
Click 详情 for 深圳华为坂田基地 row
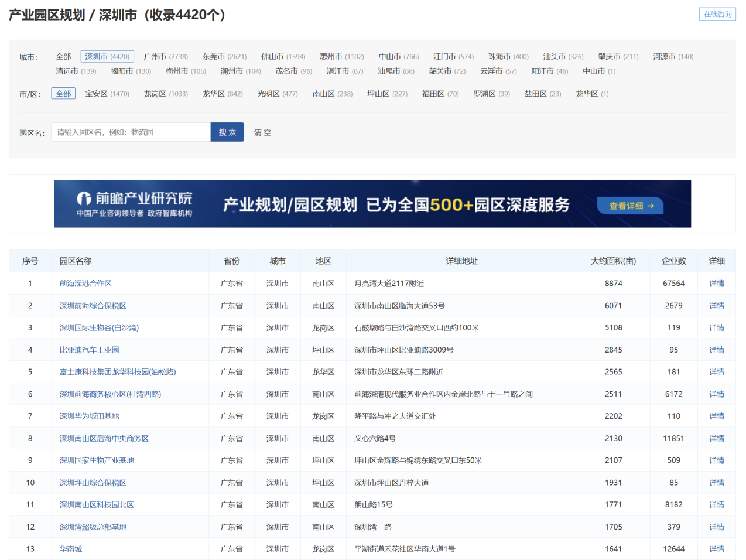click(x=717, y=416)
